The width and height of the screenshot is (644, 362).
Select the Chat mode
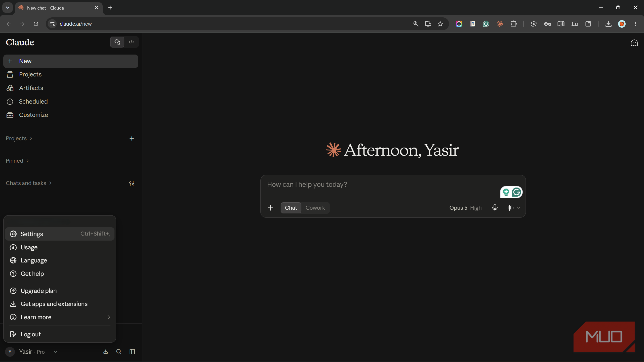point(291,208)
